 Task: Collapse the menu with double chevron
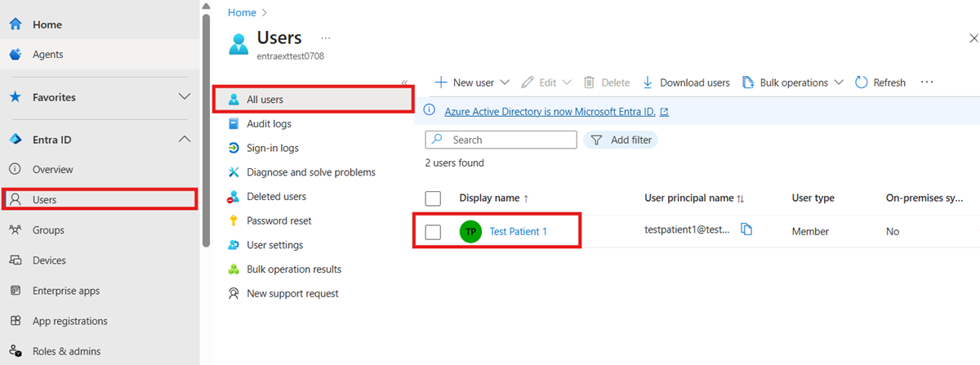tap(404, 83)
